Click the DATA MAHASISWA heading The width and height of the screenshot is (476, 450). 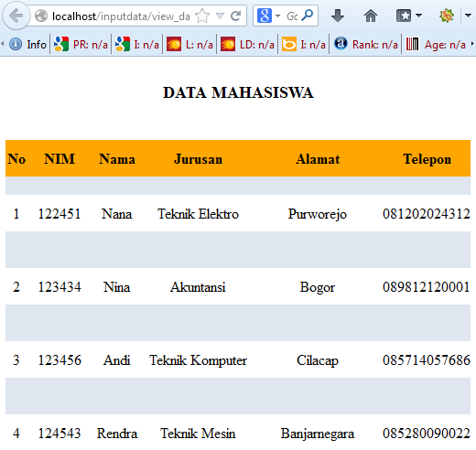pyautogui.click(x=238, y=92)
